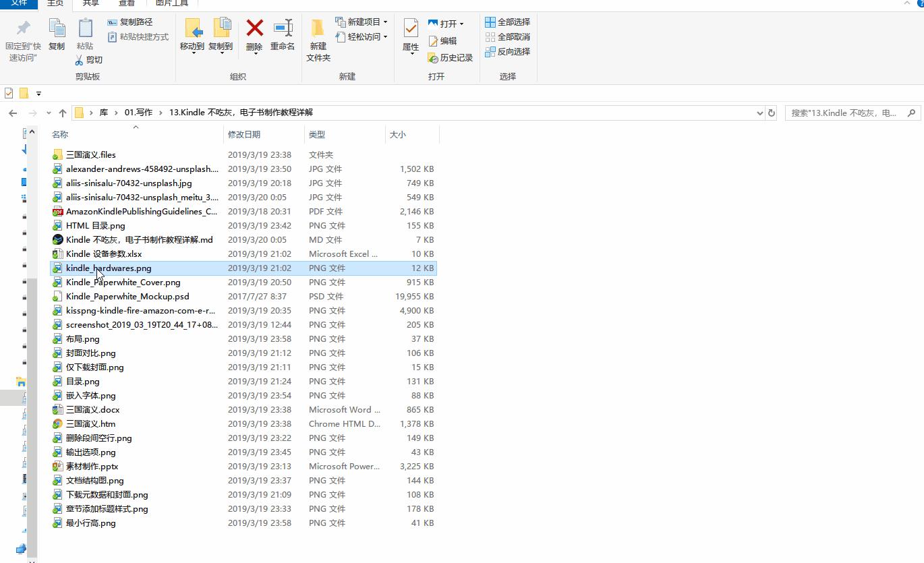Open the recent locations dropdown

pos(49,113)
